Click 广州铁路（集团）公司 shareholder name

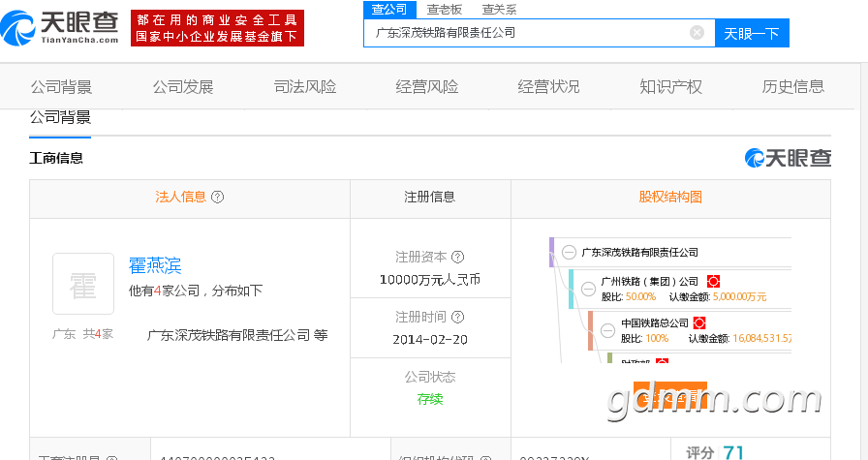649,281
